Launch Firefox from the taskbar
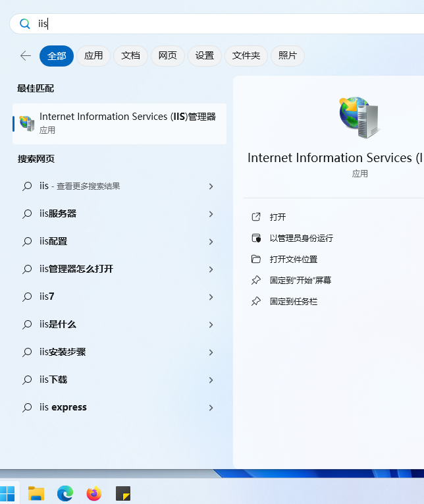The height and width of the screenshot is (504, 424). click(93, 493)
